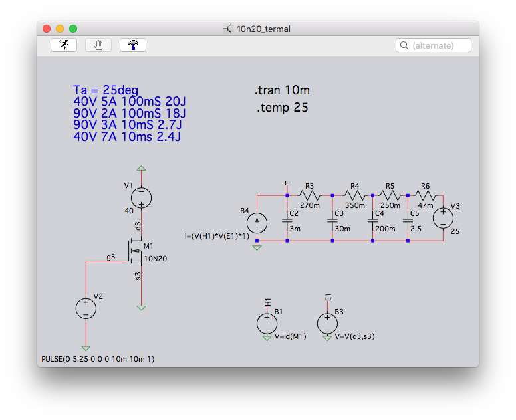Click the ground symbol at s3
Viewport: 516px width, 420px height.
click(x=141, y=308)
